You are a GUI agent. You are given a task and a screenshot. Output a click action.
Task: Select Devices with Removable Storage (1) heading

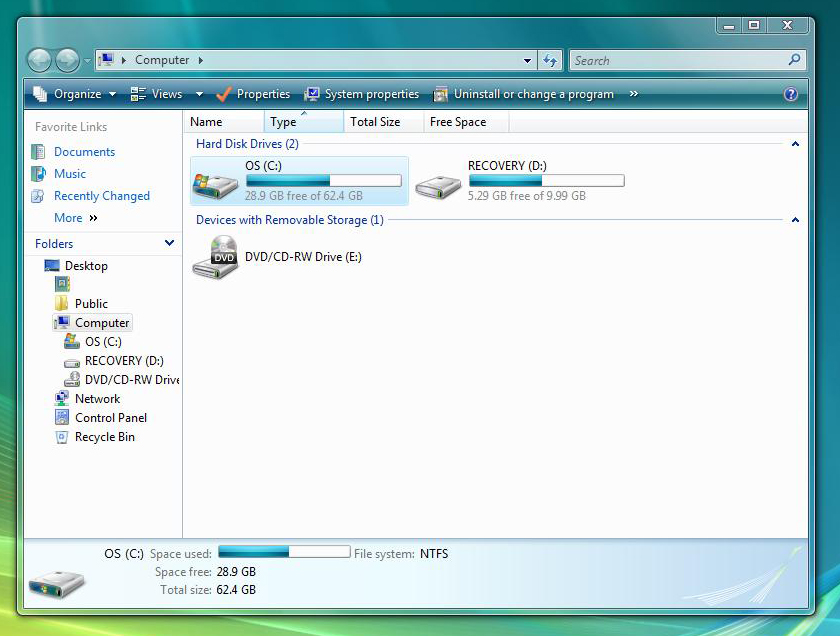[289, 220]
